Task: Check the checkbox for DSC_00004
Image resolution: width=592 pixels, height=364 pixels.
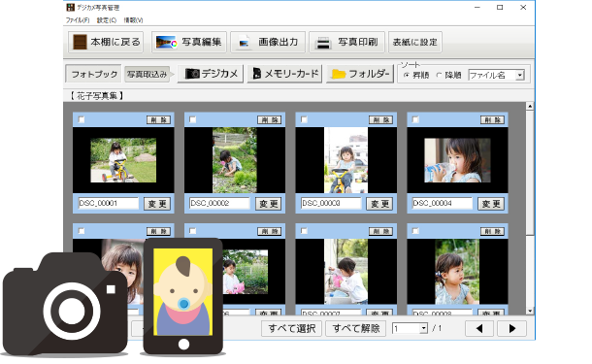Action: click(x=415, y=119)
